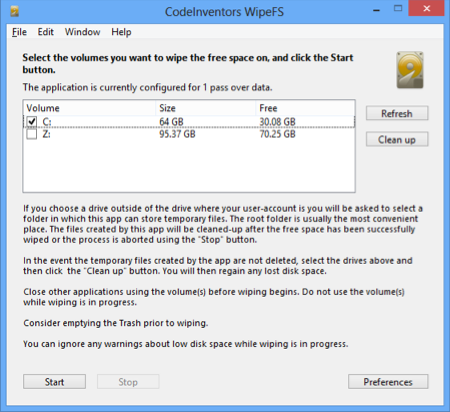Click the WipeFS app icon in title bar
This screenshot has height=412, width=450.
[x=14, y=11]
